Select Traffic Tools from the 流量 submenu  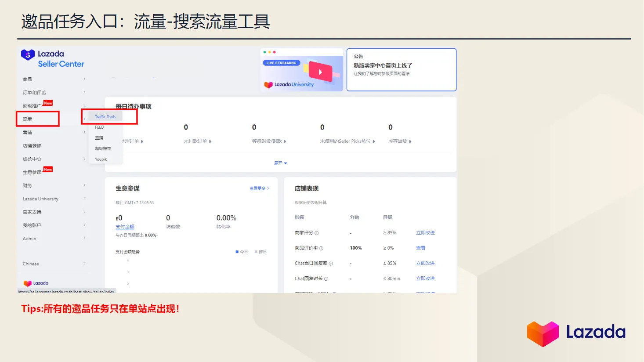[105, 116]
